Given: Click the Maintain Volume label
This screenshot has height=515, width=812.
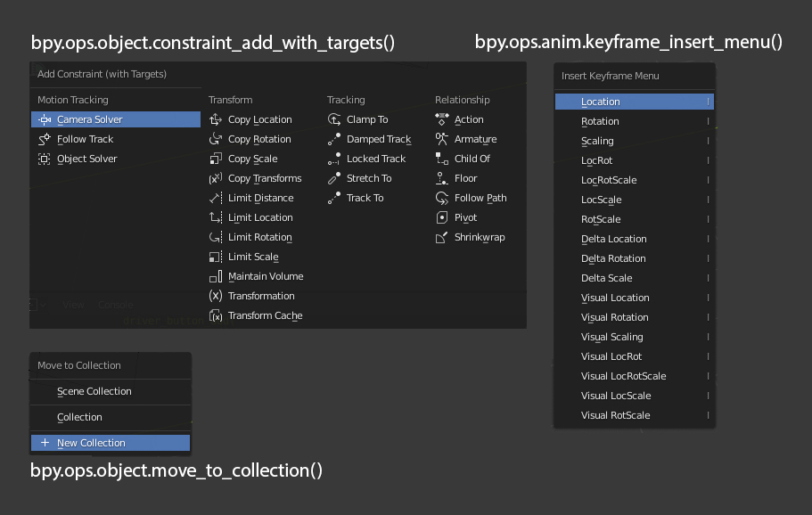Looking at the screenshot, I should click(x=266, y=276).
